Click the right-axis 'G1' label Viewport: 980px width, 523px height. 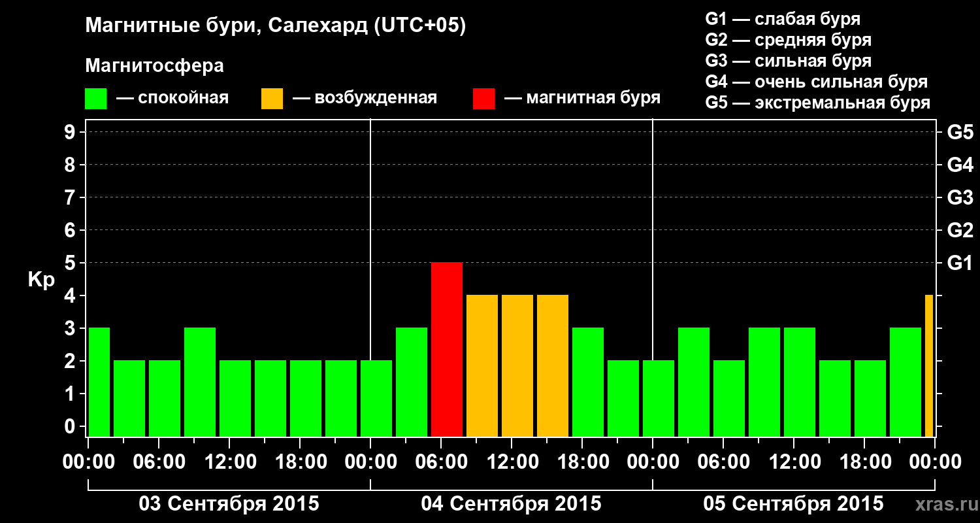coord(960,263)
